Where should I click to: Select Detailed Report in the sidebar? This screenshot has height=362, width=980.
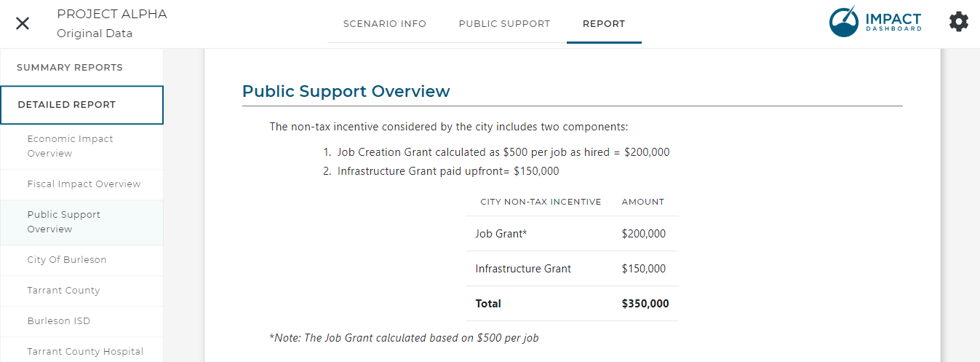click(x=81, y=105)
